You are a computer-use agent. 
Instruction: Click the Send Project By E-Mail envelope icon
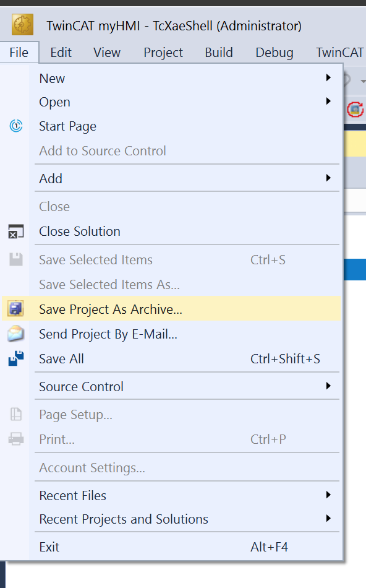pos(15,334)
